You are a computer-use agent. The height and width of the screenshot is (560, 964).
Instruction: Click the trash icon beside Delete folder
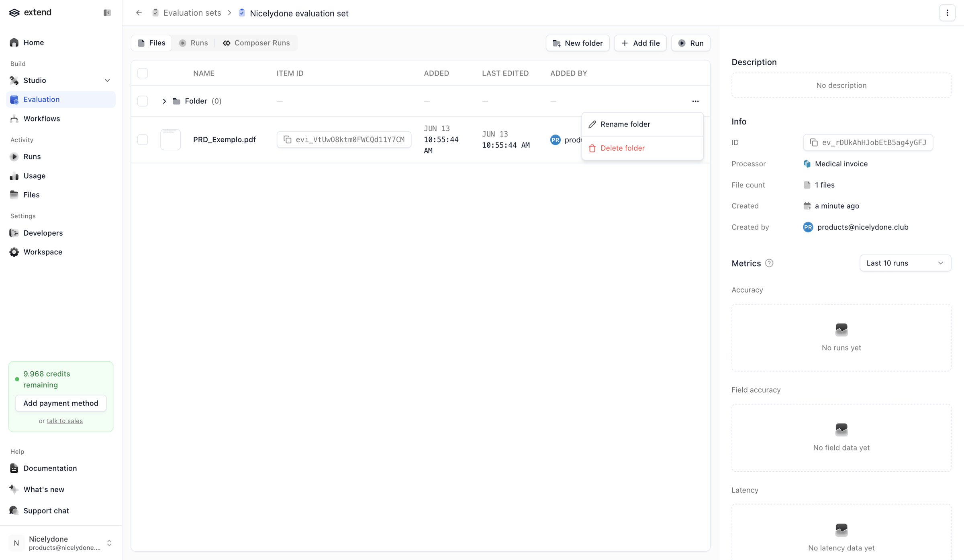point(592,148)
